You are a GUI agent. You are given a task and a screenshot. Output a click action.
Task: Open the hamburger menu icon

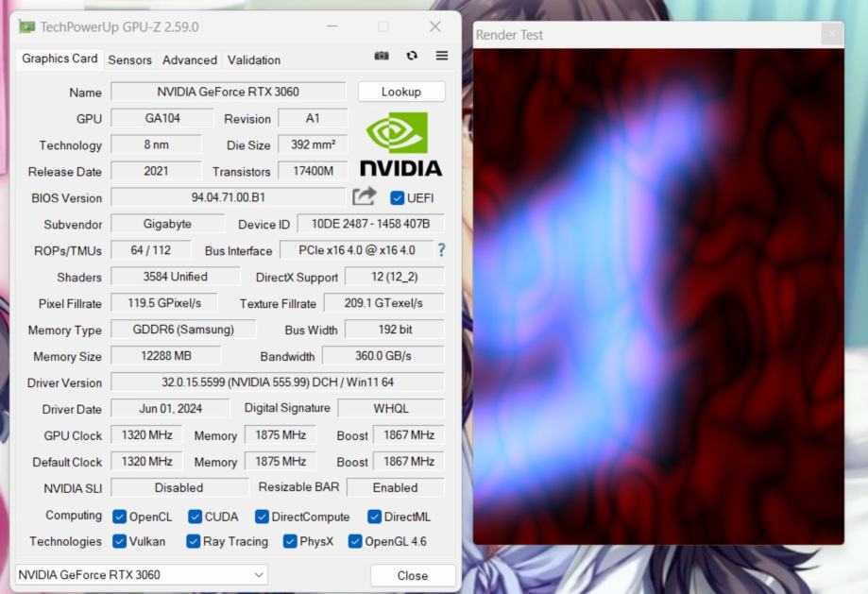tap(441, 56)
